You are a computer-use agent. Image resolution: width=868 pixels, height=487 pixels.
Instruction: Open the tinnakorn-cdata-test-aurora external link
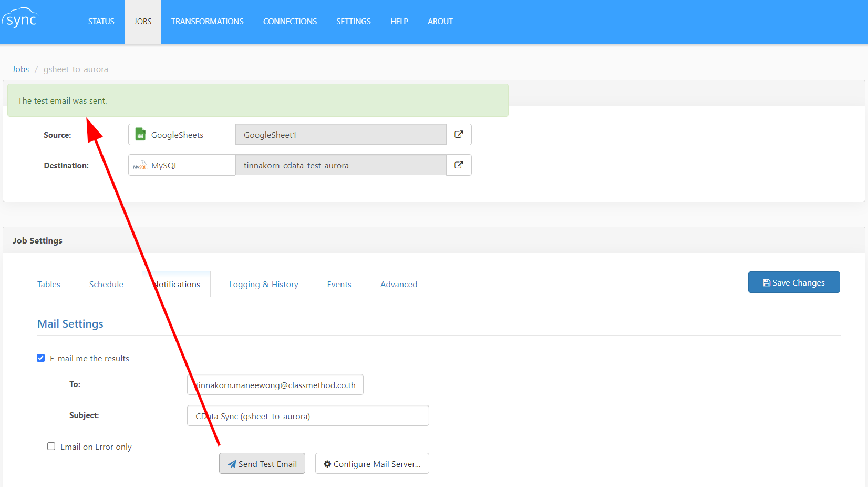coord(458,165)
